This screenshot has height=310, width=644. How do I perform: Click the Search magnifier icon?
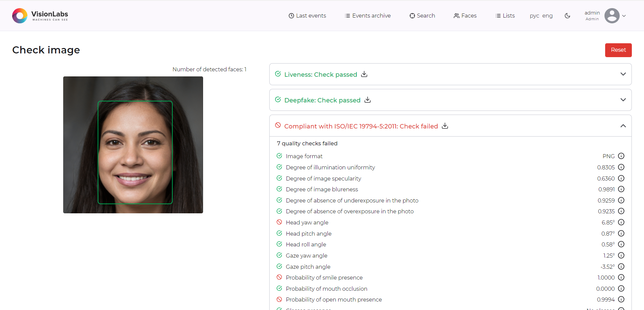point(412,16)
